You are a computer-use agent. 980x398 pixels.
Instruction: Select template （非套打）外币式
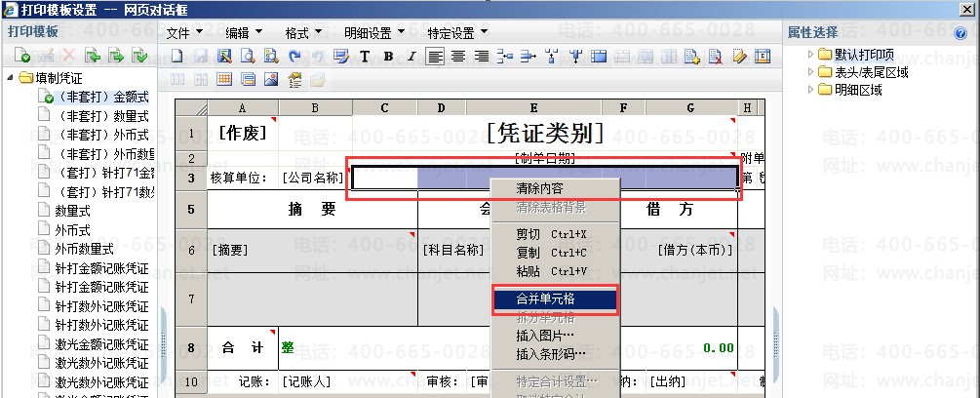tap(101, 135)
